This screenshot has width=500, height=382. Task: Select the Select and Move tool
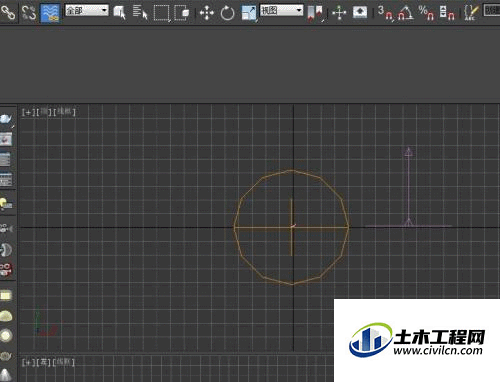pos(207,13)
